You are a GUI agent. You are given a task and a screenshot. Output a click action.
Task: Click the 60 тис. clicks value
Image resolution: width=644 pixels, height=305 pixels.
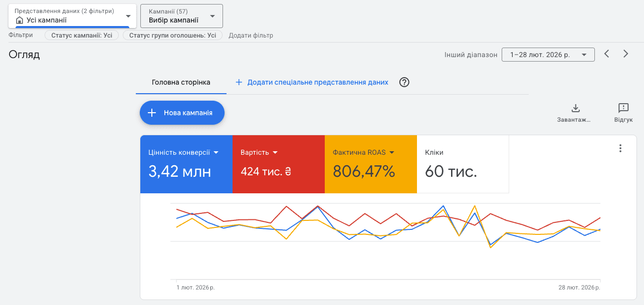click(451, 172)
